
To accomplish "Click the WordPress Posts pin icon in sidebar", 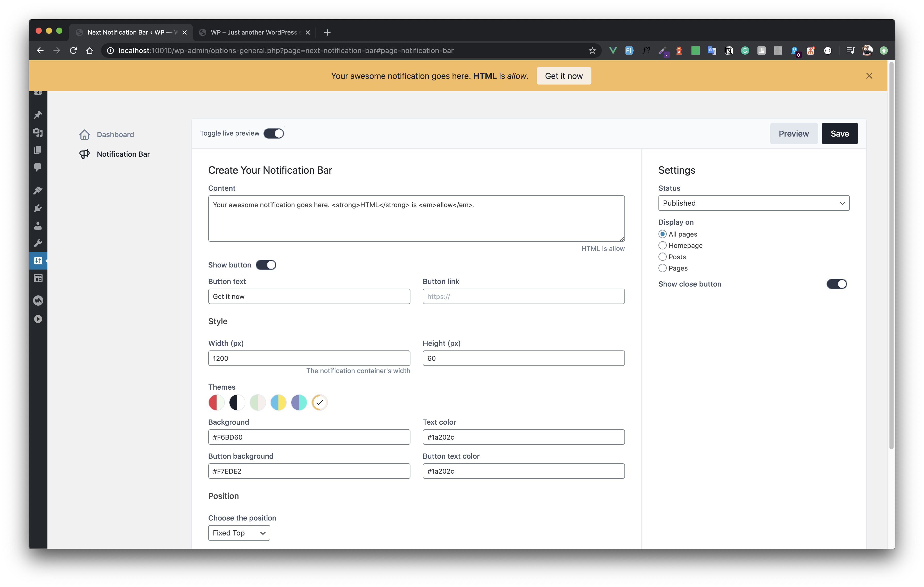I will click(38, 115).
